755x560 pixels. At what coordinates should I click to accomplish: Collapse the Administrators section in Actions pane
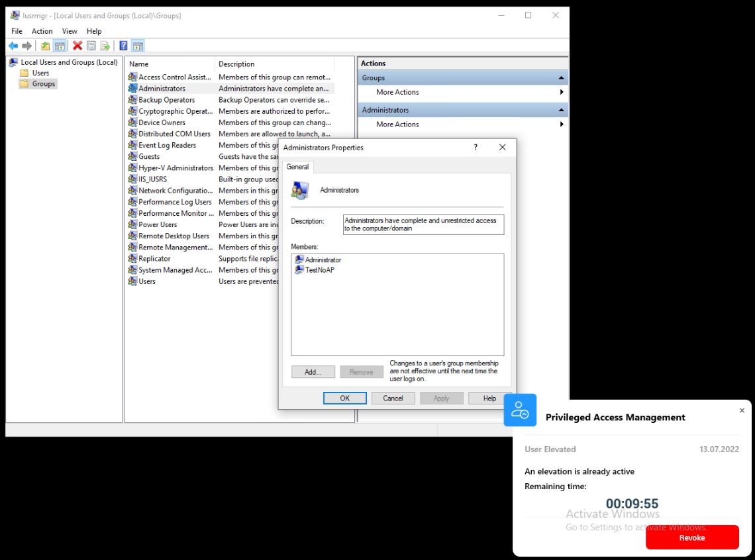click(561, 110)
